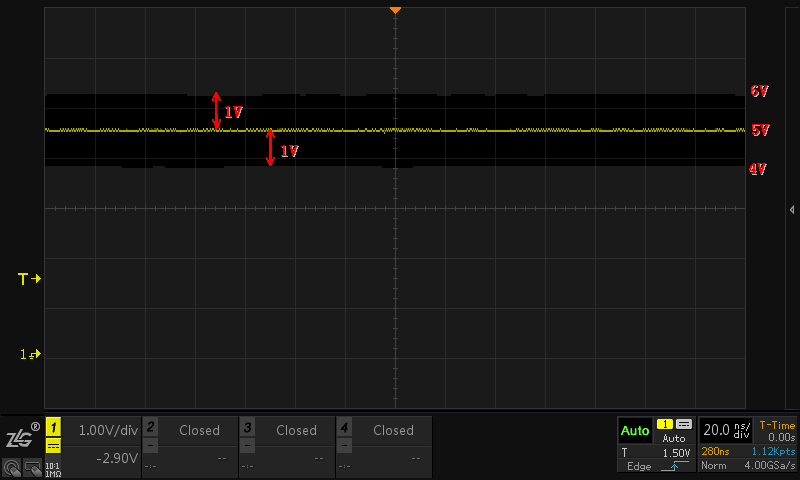Viewport: 800px width, 480px height.
Task: Click channel 4 coupling dash icon
Action: [x=344, y=446]
